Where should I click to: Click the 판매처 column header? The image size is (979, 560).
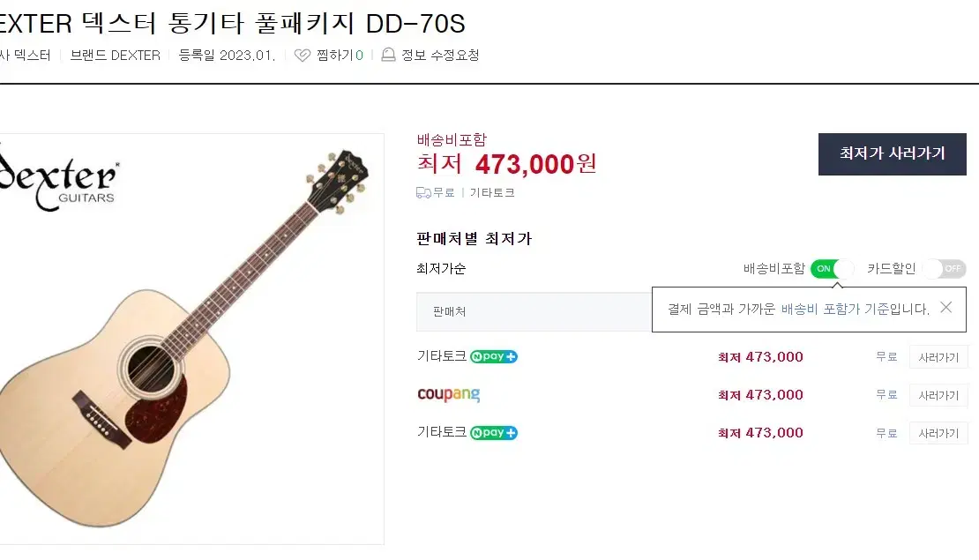(450, 312)
